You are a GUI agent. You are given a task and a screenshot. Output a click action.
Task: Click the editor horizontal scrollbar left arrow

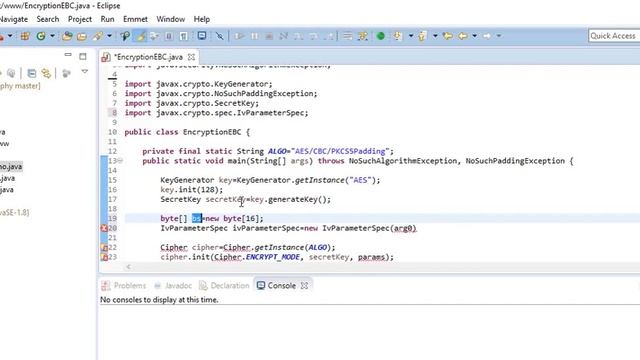coord(129,267)
